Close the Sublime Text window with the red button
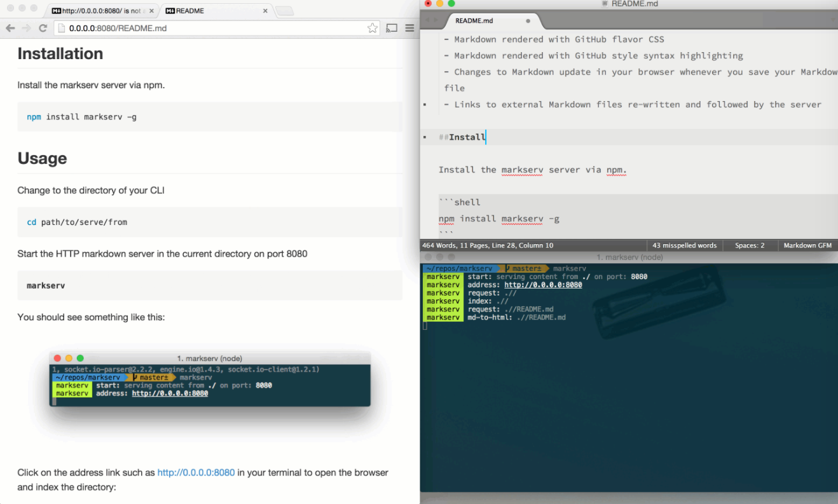 coord(428,3)
